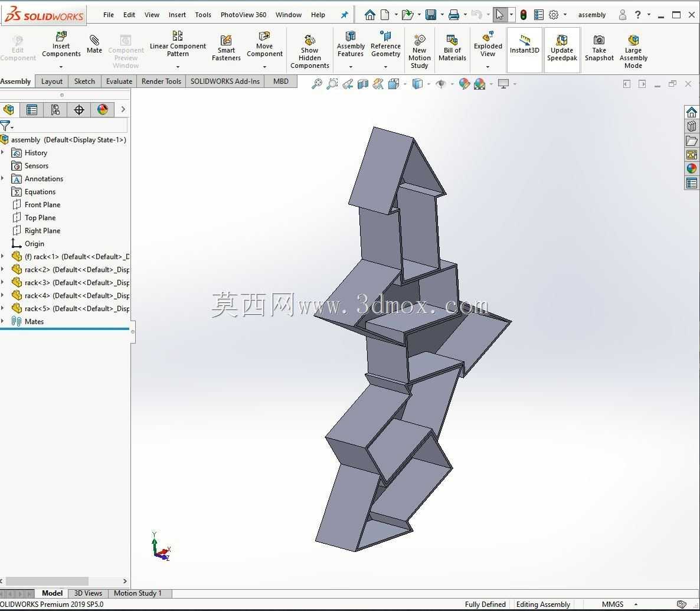The width and height of the screenshot is (700, 611).
Task: Open the Smart Fasteners tool
Action: pyautogui.click(x=226, y=48)
